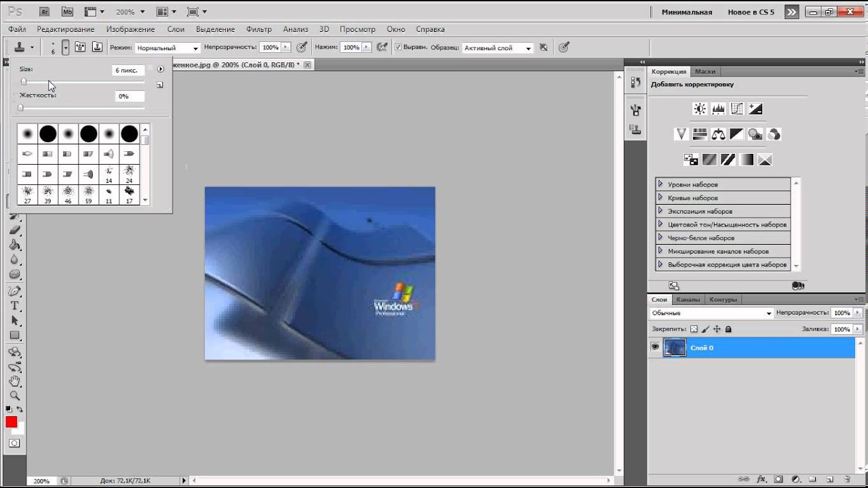Open the Изображение menu

[x=130, y=29]
